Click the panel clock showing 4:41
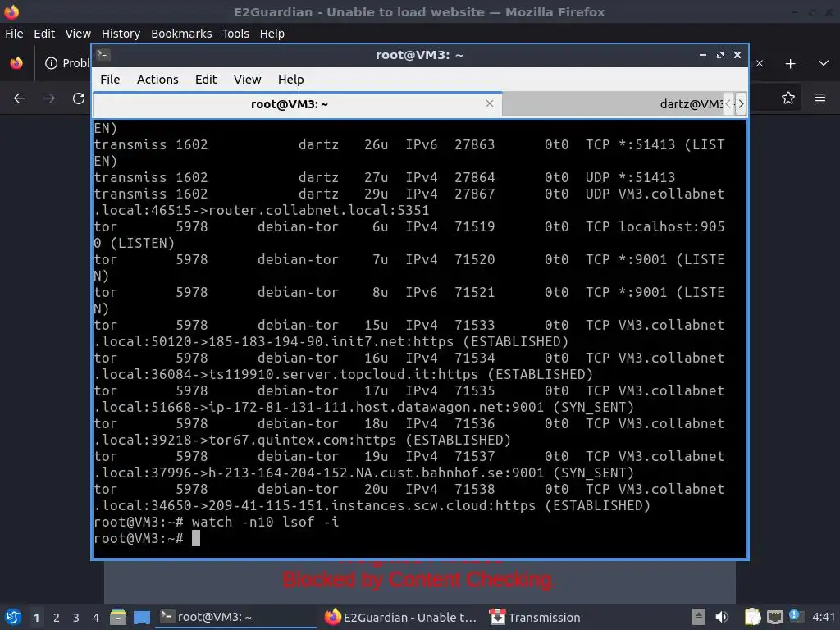 coord(824,617)
